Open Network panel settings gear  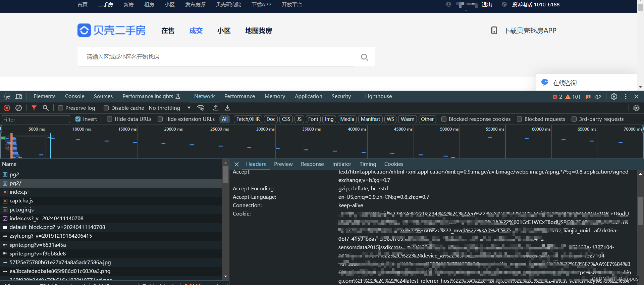point(636,108)
